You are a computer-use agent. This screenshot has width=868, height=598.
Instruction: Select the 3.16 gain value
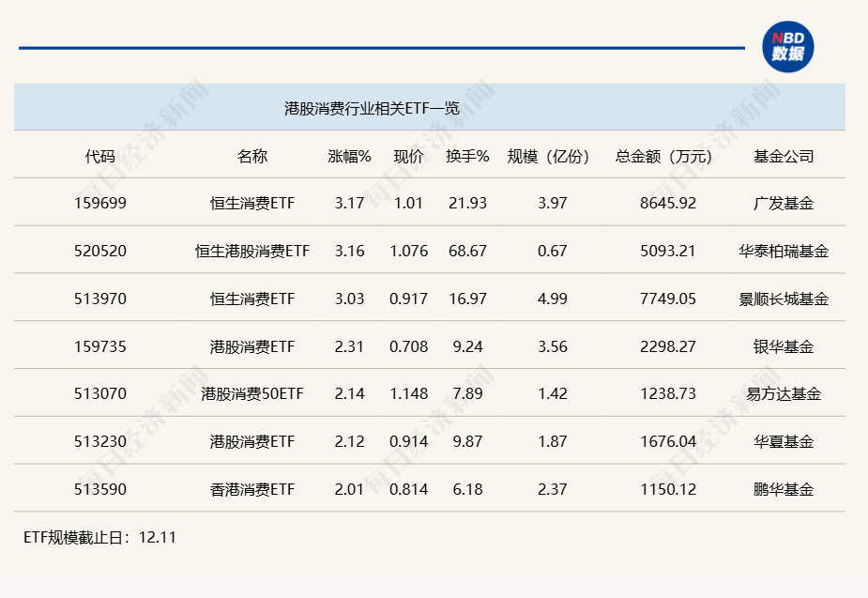(x=349, y=251)
